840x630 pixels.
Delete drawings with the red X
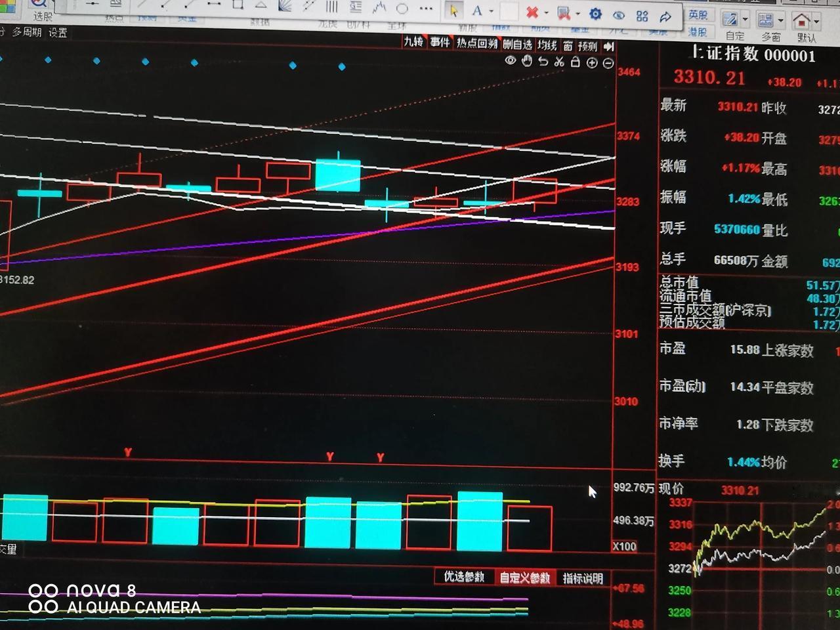[x=532, y=12]
